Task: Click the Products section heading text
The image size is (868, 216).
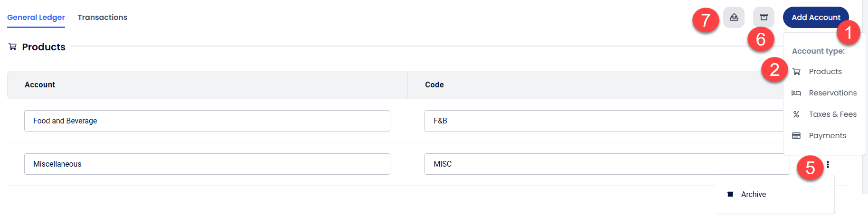Action: pyautogui.click(x=44, y=47)
